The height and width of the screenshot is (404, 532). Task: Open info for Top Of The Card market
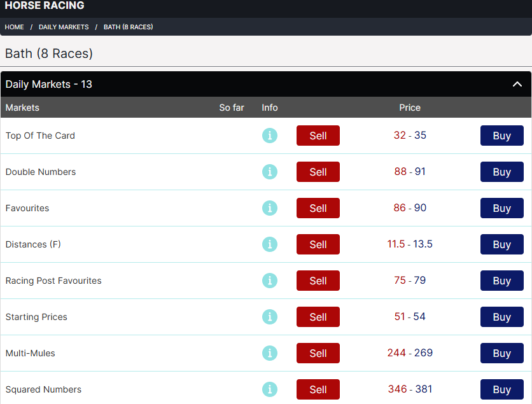[269, 136]
